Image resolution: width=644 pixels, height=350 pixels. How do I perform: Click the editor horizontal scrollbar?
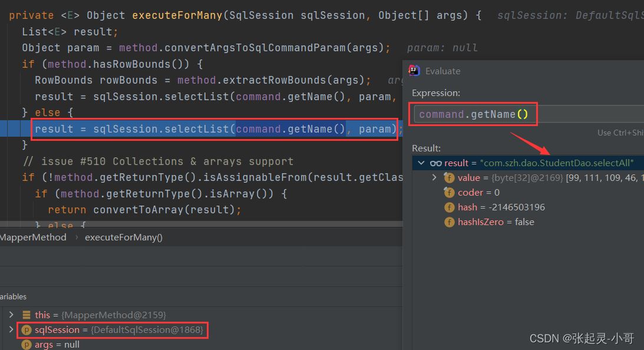click(x=202, y=224)
